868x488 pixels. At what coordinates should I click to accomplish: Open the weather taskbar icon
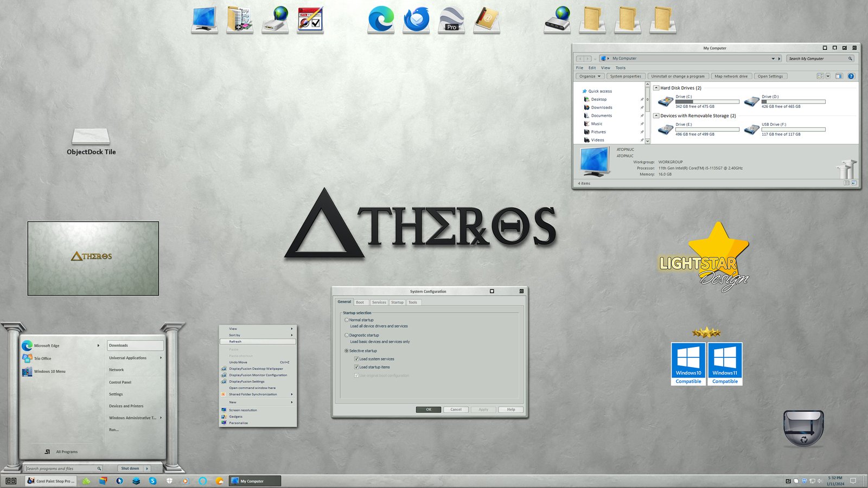219,481
